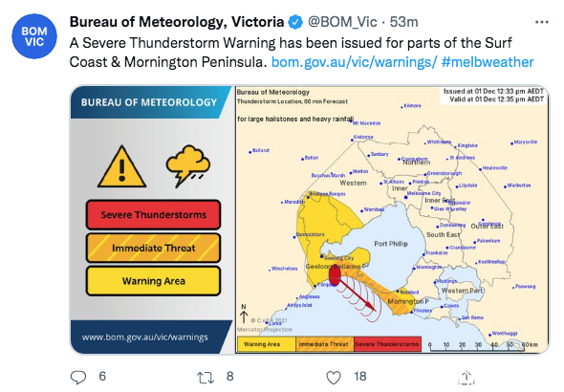Click the red Severe Thunderstorms map legend swatch
The image size is (564, 392).
387,344
